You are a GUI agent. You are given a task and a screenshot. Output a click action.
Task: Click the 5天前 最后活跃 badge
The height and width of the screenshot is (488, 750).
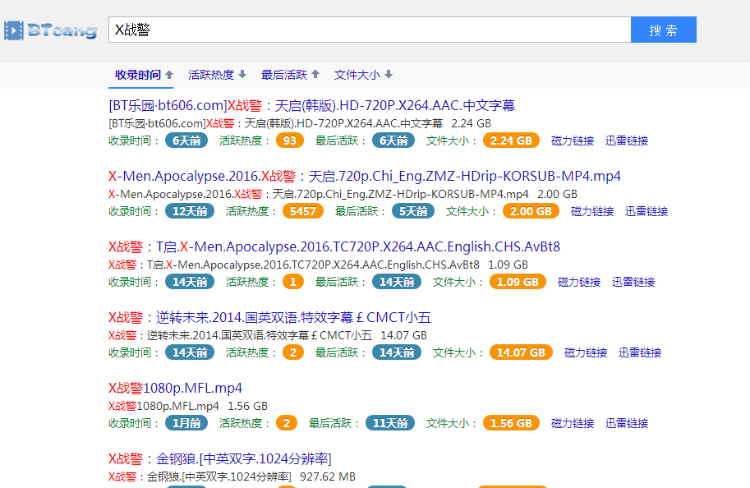(x=413, y=211)
